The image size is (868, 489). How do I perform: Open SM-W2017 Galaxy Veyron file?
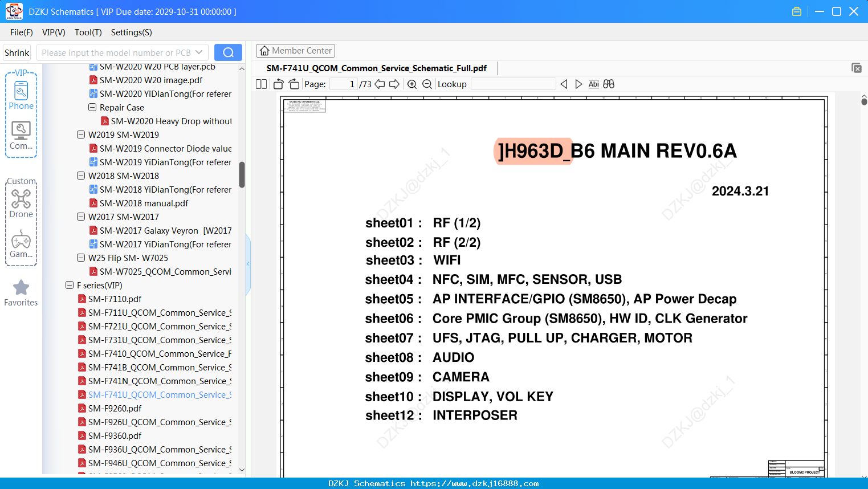(x=160, y=231)
